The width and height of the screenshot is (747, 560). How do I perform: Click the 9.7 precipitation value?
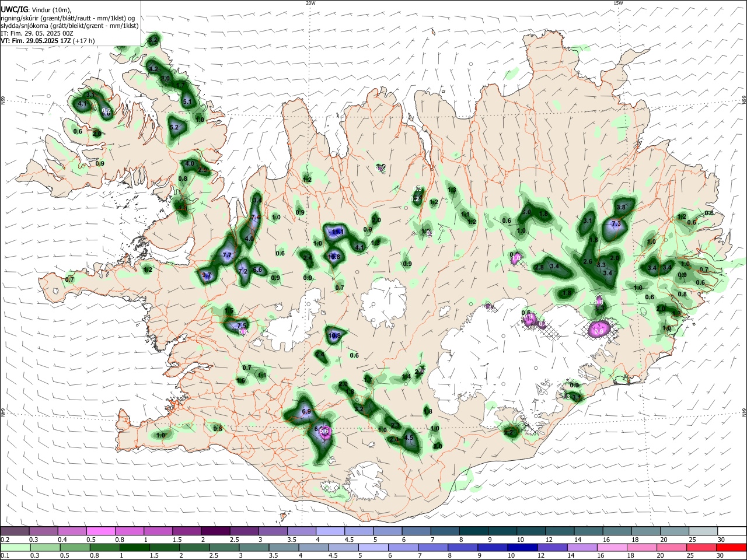pos(206,275)
